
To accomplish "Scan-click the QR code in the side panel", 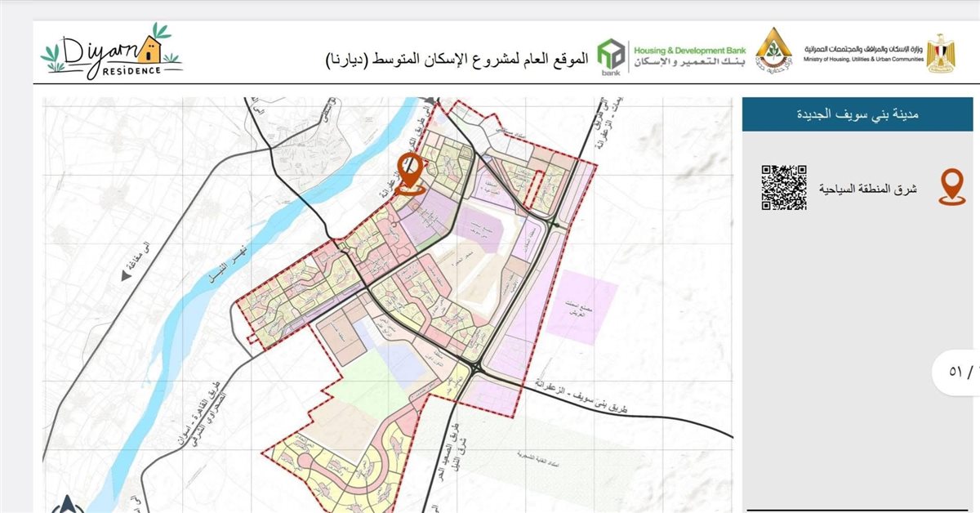I will coord(784,187).
